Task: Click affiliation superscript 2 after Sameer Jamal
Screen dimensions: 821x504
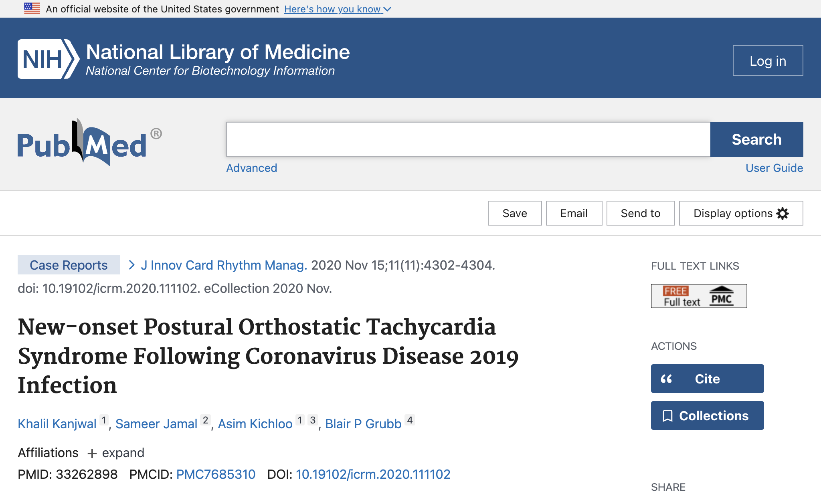Action: pos(205,420)
